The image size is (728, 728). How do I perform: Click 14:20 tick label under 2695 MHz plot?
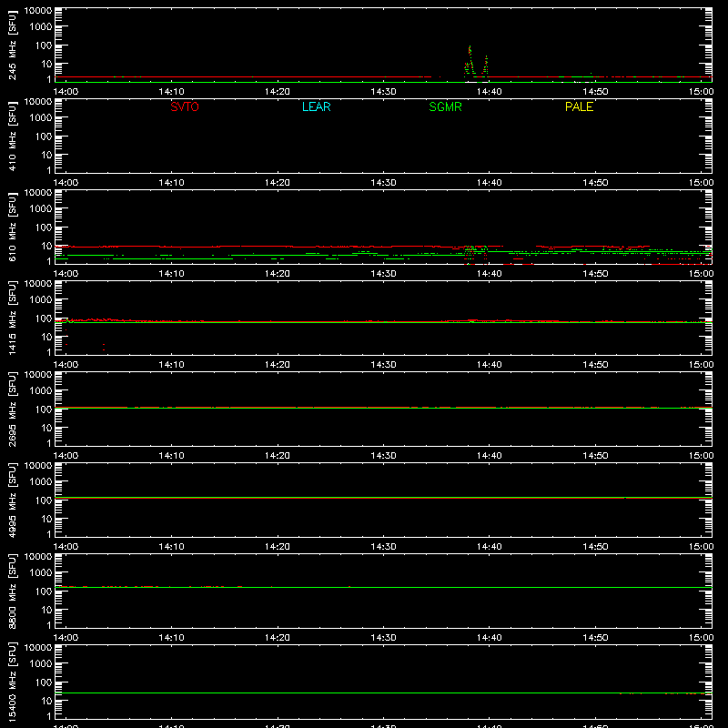(278, 456)
